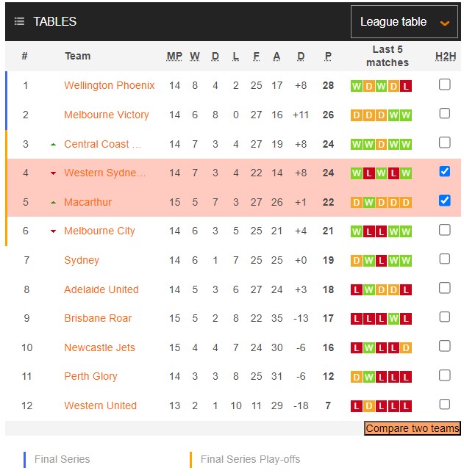Click the blue Final Series legend marker
Viewport: 464px width, 476px height.
click(x=24, y=460)
